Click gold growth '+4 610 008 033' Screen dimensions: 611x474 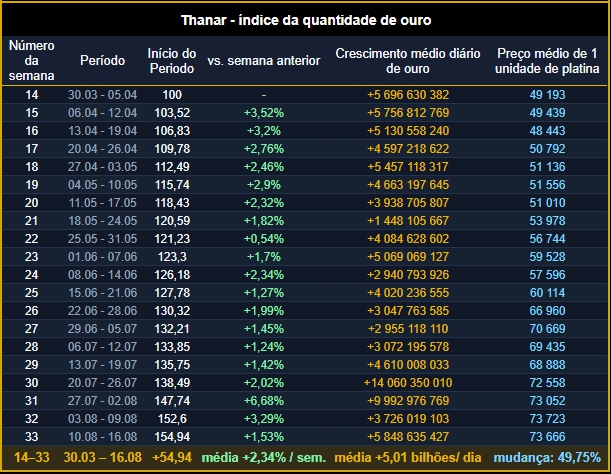click(x=408, y=364)
